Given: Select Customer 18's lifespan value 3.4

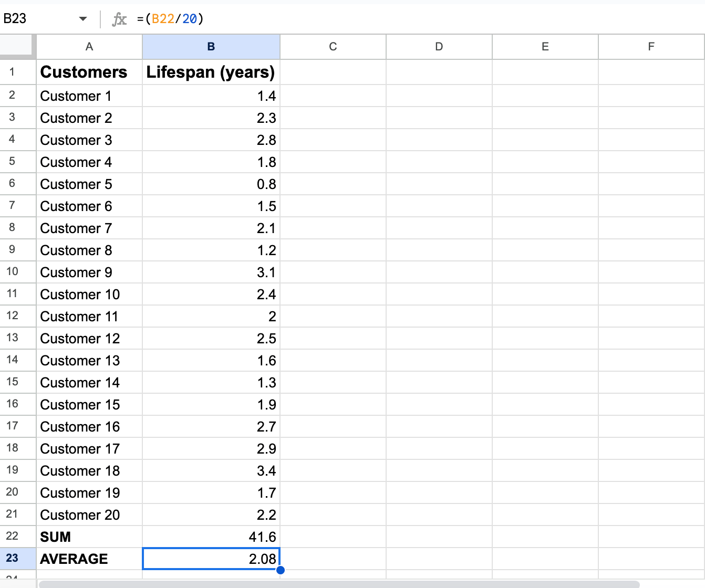Looking at the screenshot, I should point(211,471).
